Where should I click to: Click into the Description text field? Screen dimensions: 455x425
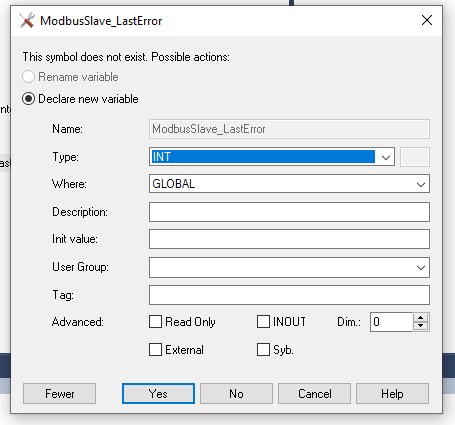point(289,212)
